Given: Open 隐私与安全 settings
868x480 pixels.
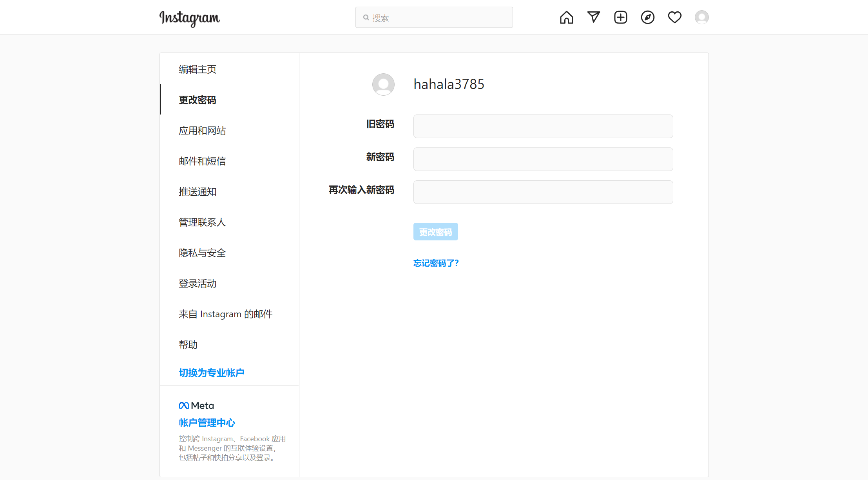Looking at the screenshot, I should tap(202, 253).
